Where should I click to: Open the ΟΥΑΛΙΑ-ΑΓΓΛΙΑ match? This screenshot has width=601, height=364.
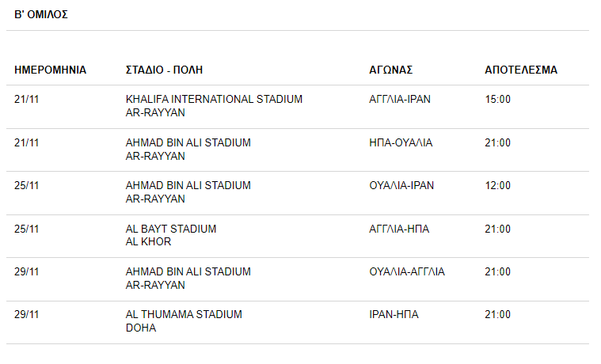[407, 271]
